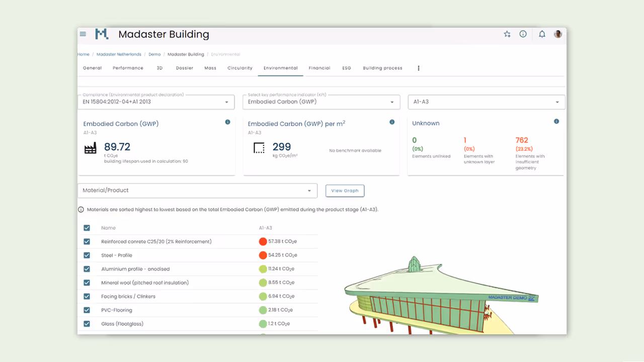Click green indicator for PVC-Flooring row
This screenshot has height=362, width=644.
263,310
